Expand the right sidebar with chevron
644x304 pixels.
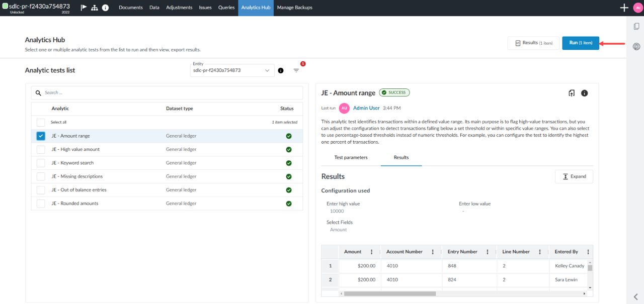636,296
